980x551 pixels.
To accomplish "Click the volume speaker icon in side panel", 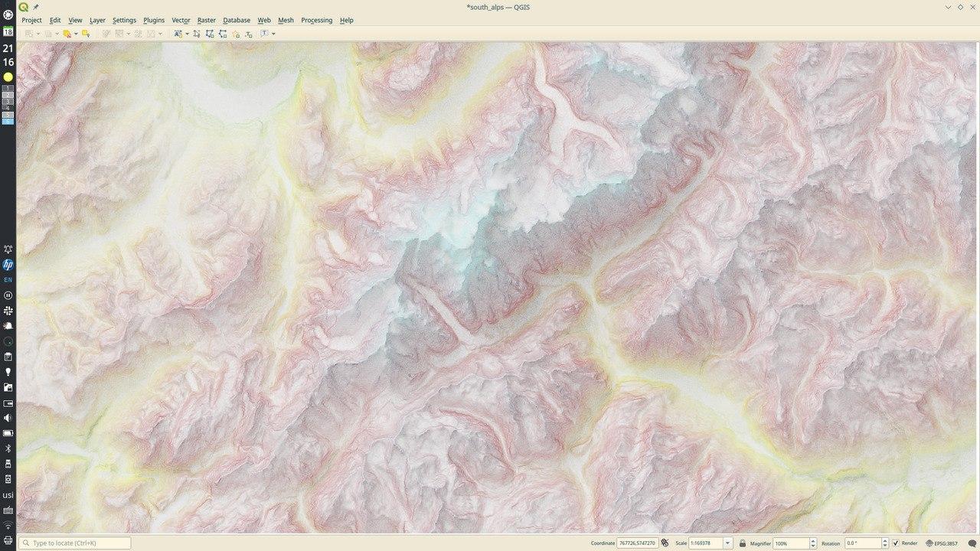I will [8, 418].
